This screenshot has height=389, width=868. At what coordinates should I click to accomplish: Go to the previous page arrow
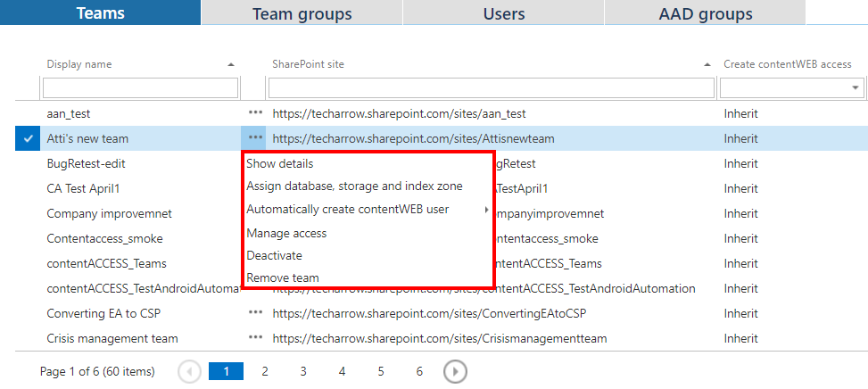(x=189, y=371)
